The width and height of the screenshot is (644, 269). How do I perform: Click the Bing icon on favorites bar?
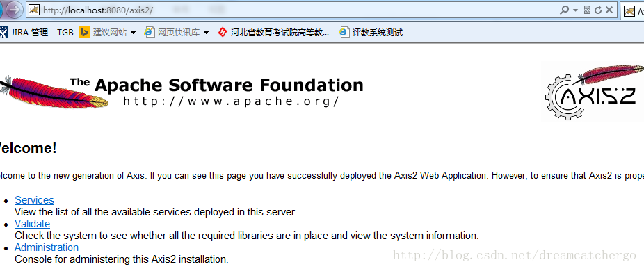click(85, 32)
